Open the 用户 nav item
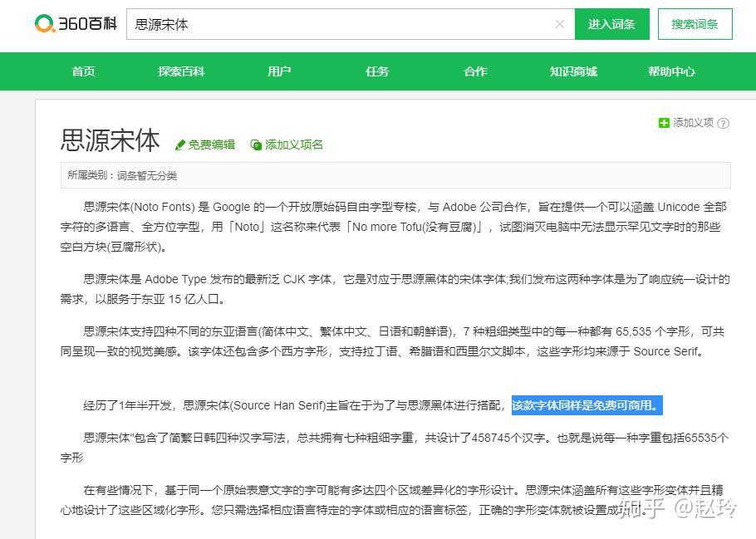756x539 pixels. click(279, 71)
